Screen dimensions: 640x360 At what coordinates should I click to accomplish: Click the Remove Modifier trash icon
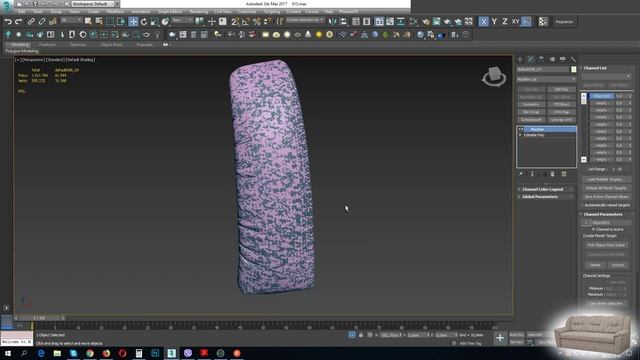[553, 174]
